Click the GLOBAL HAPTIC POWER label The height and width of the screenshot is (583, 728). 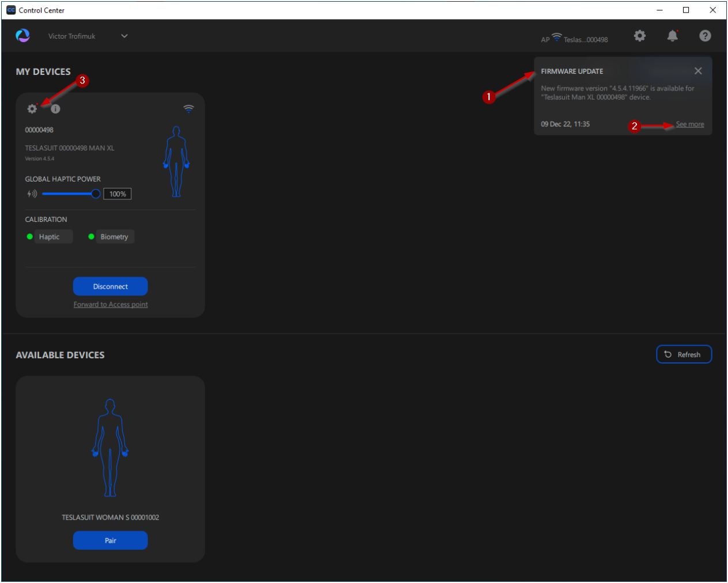pyautogui.click(x=63, y=179)
